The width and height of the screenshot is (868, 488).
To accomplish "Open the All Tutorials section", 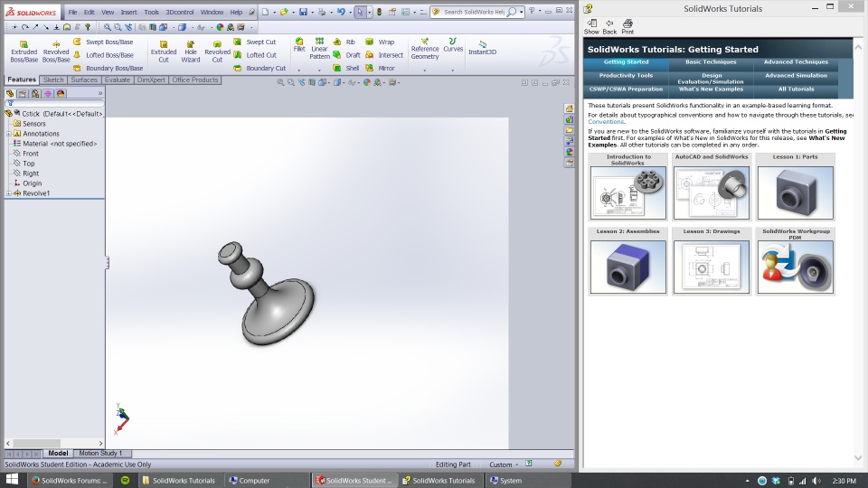I will tap(796, 89).
